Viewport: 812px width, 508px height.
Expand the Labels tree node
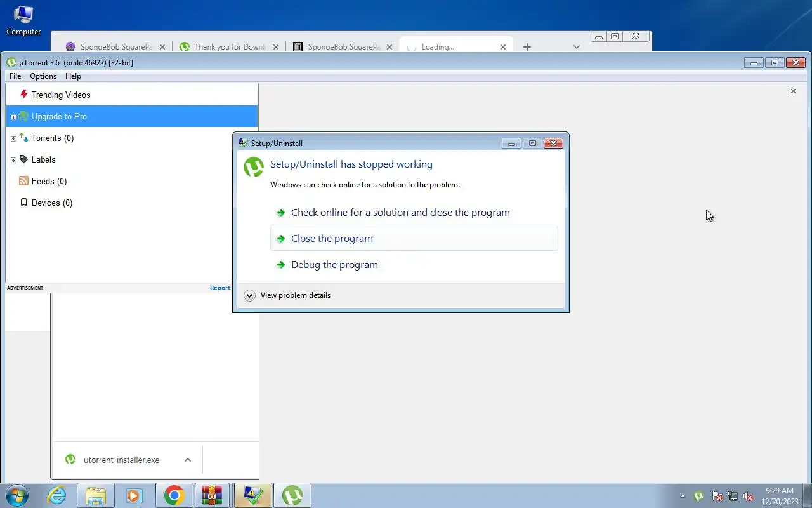[x=13, y=160]
